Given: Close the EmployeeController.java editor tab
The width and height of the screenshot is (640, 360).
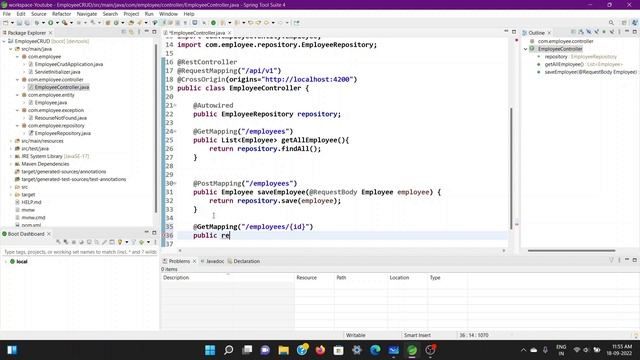Looking at the screenshot, I should pyautogui.click(x=230, y=33).
